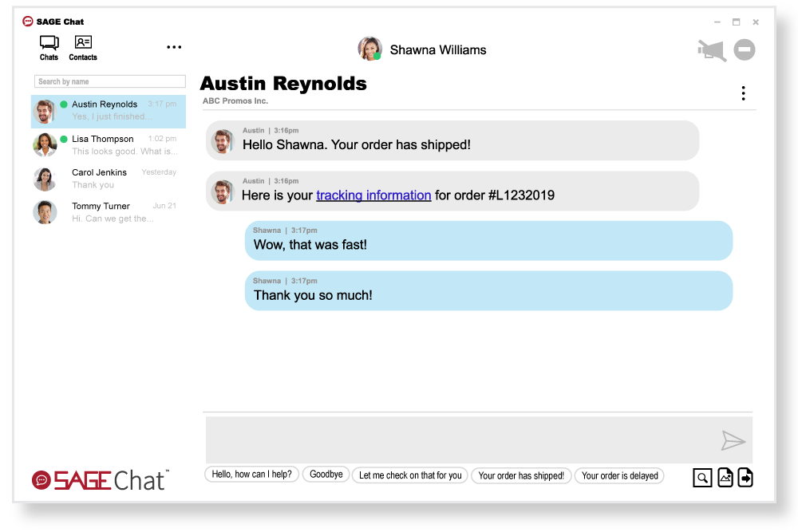The height and width of the screenshot is (532, 798).
Task: Insert 'Your order is delayed' quick reply
Action: click(619, 475)
